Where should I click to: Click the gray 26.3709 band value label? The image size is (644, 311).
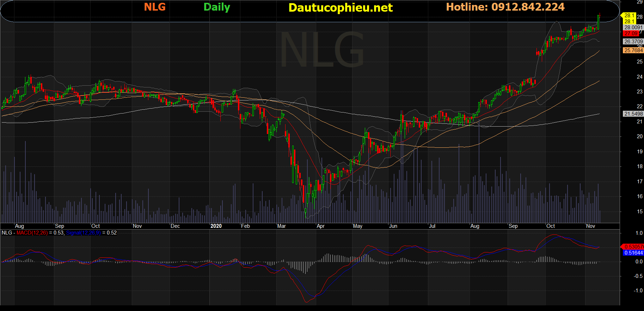(x=633, y=42)
